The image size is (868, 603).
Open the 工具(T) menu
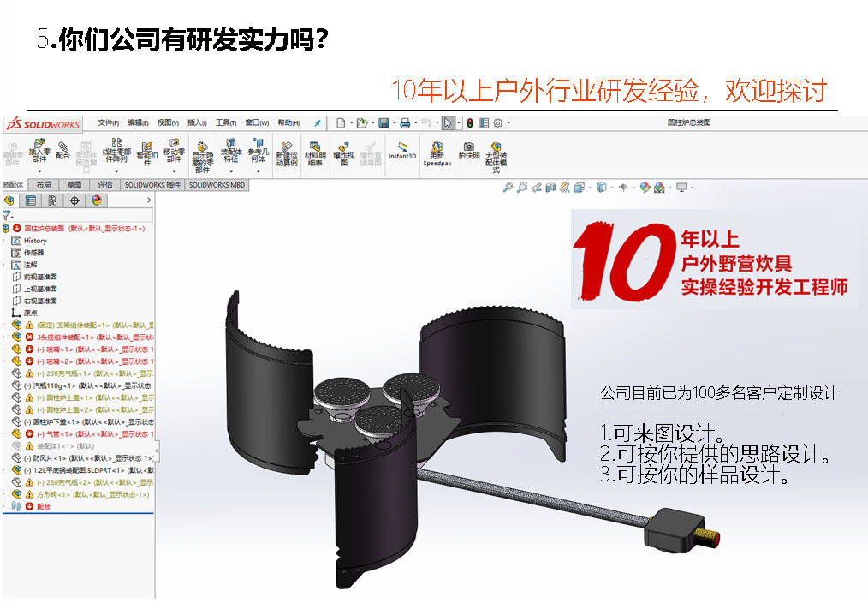point(226,123)
